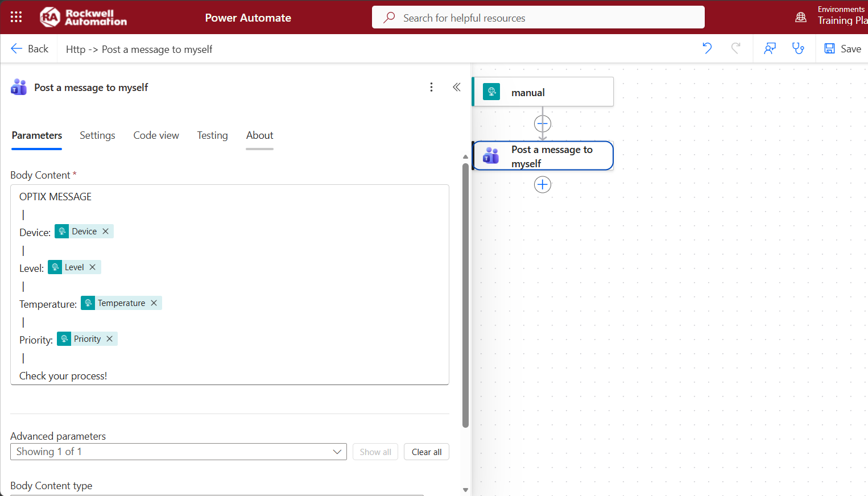Switch to the Settings tab

pyautogui.click(x=97, y=135)
